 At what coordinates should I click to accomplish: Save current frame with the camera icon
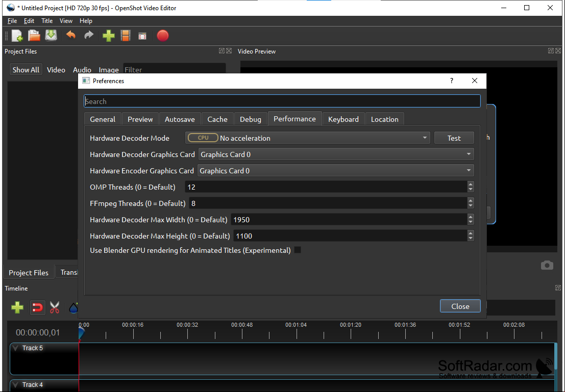click(x=547, y=265)
